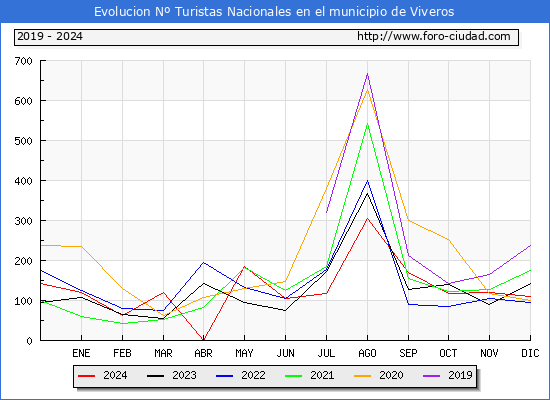Click the green 2021 legend swatch
Image resolution: width=550 pixels, height=400 pixels.
(294, 376)
